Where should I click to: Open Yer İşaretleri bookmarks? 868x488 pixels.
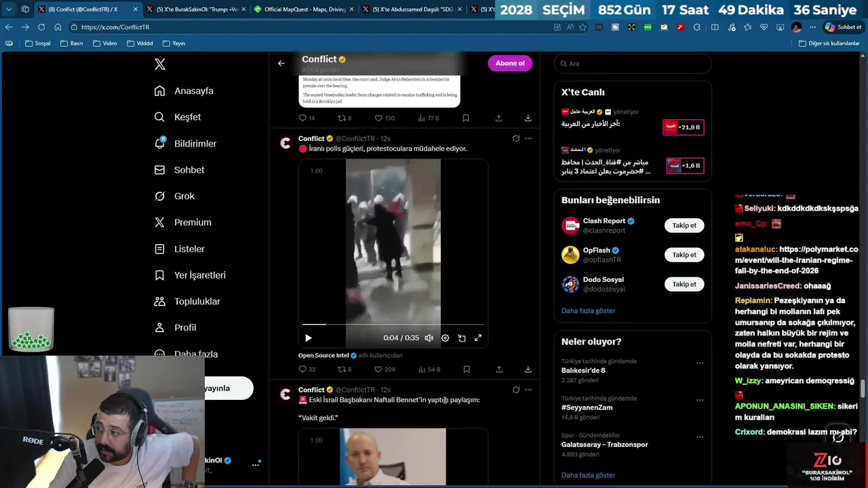point(190,275)
